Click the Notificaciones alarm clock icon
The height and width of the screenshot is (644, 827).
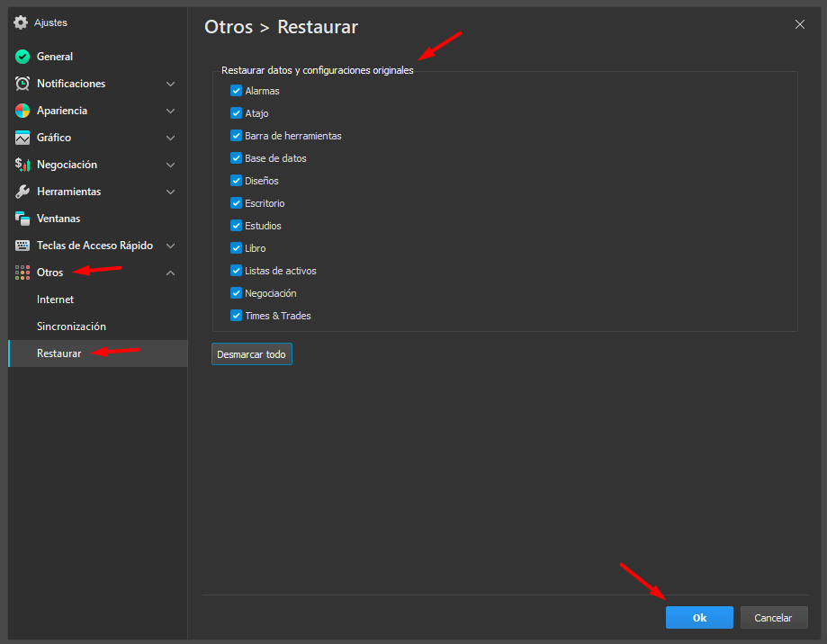[x=22, y=84]
